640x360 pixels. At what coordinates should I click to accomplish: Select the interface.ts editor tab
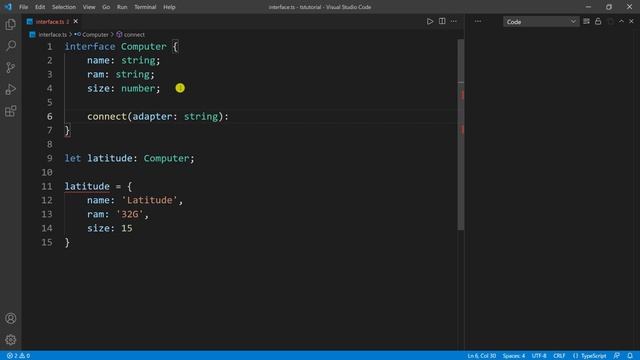[52, 22]
